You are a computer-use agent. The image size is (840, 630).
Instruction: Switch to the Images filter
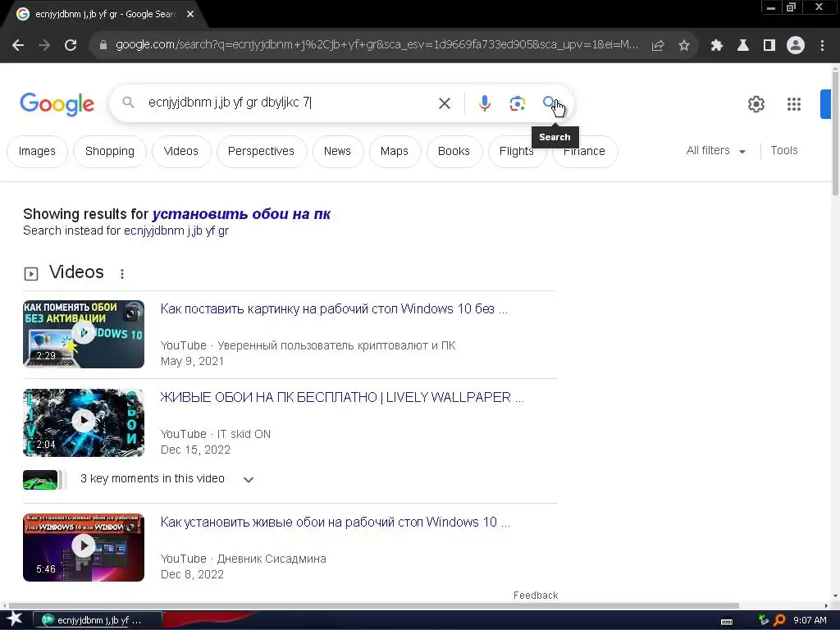[37, 152]
